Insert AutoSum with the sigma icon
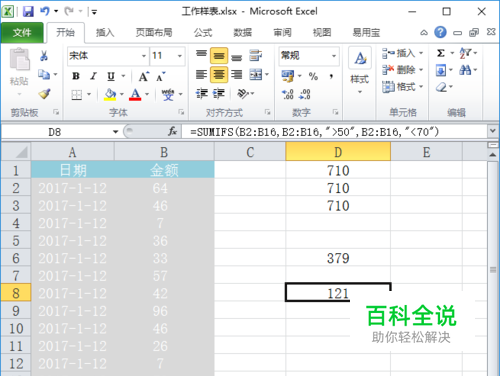The width and height of the screenshot is (500, 376). point(441,53)
